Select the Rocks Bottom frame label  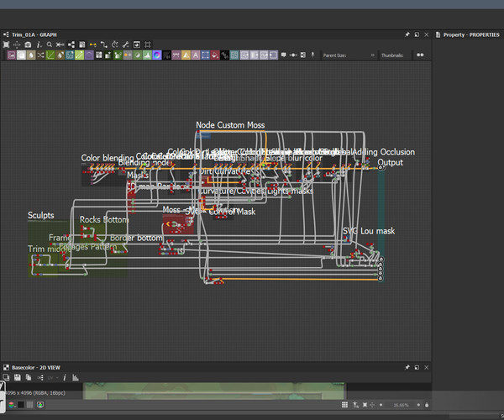[x=104, y=220]
